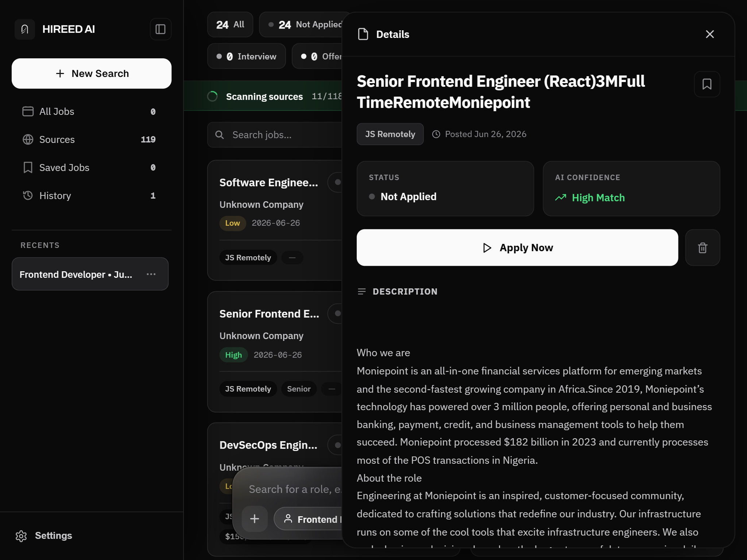This screenshot has height=560, width=747.
Task: Click the JS Remotely source badge in details
Action: [x=390, y=134]
